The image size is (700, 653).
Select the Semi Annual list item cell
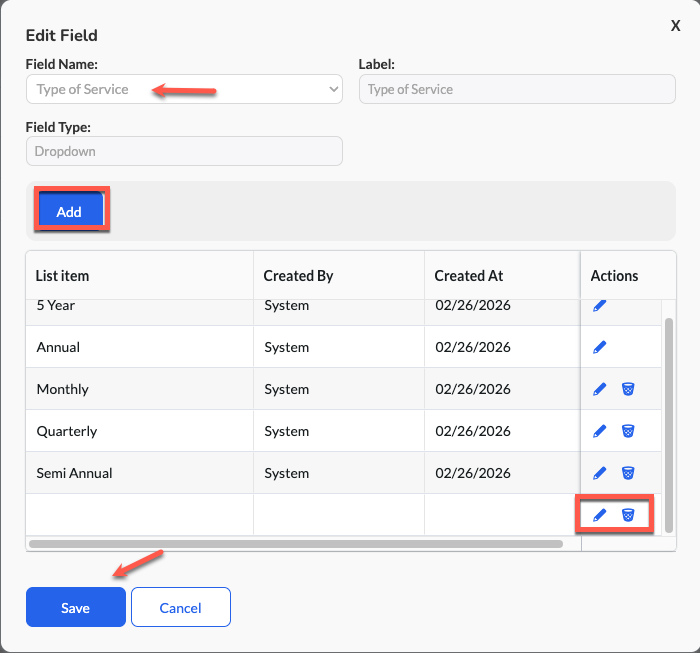tap(139, 473)
